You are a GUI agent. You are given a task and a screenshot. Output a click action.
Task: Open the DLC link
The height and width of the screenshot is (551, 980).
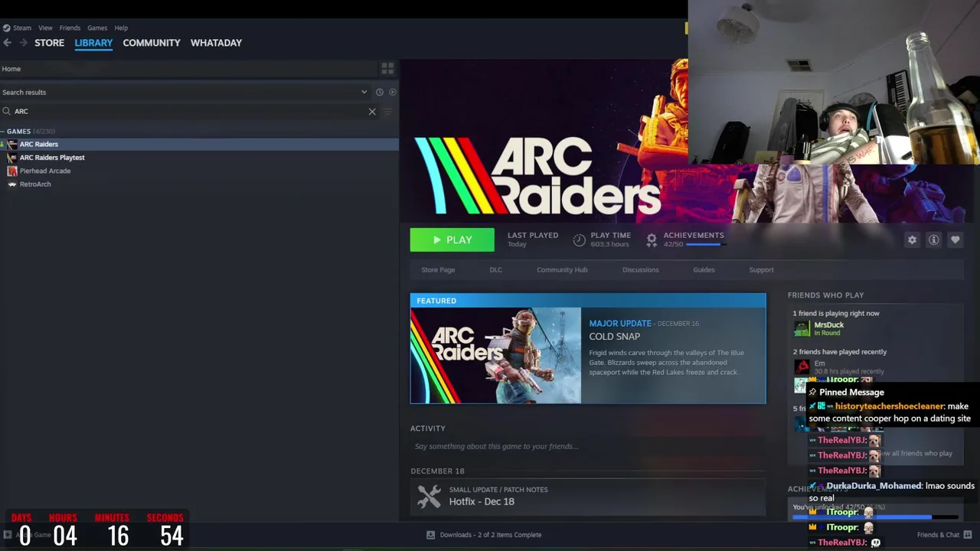coord(496,269)
